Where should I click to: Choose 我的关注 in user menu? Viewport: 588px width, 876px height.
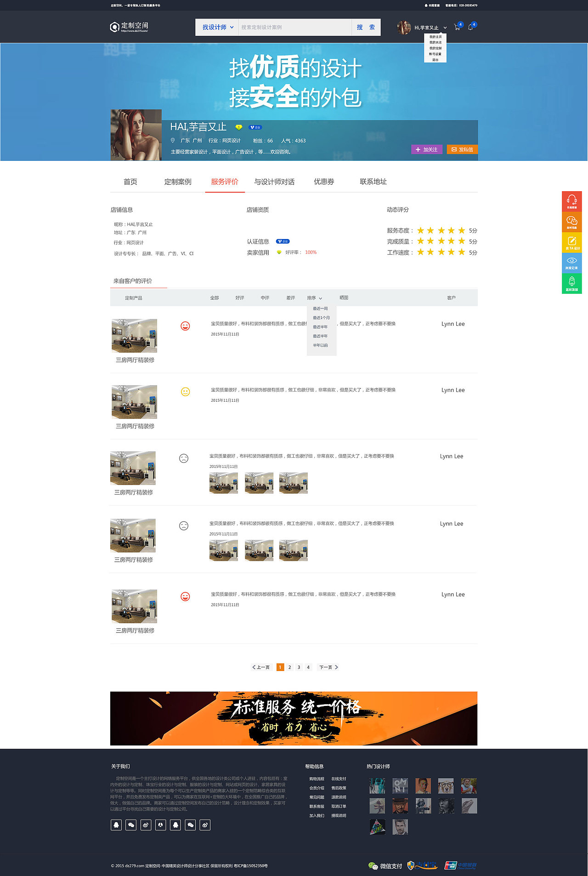click(435, 42)
